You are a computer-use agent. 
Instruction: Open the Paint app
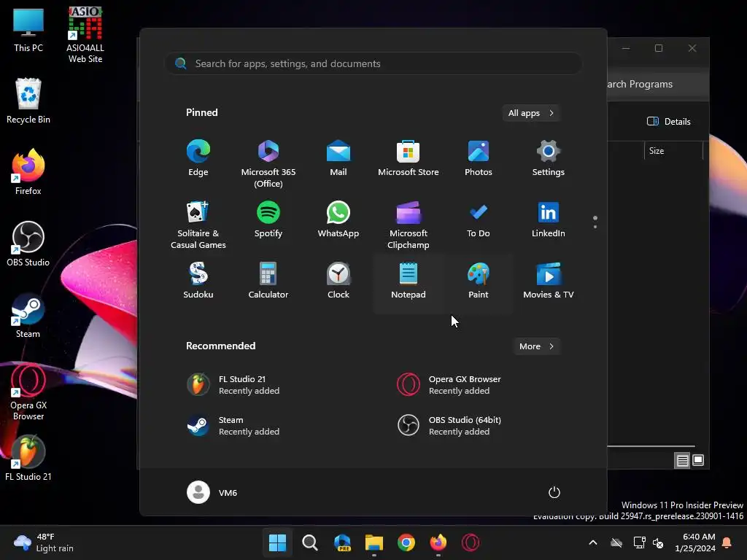[x=479, y=281]
